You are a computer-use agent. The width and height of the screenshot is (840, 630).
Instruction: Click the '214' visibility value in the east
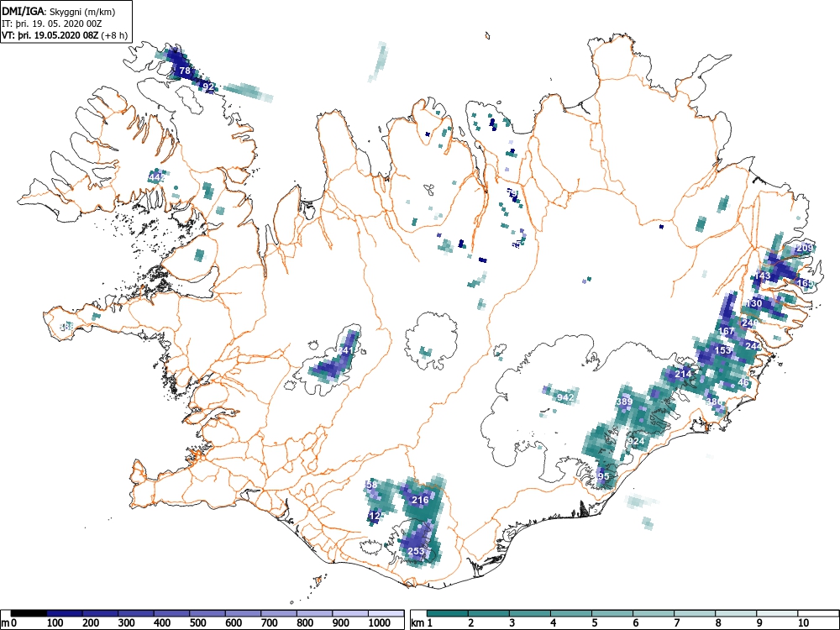pos(683,374)
